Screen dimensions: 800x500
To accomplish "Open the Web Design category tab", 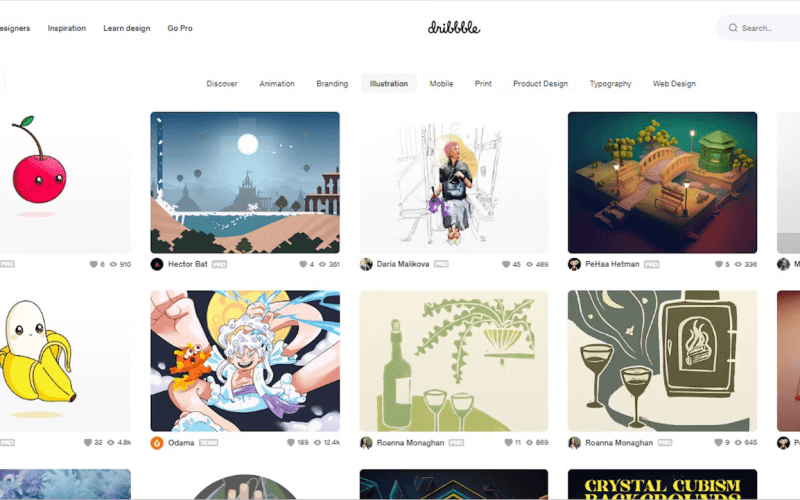I will [x=674, y=84].
